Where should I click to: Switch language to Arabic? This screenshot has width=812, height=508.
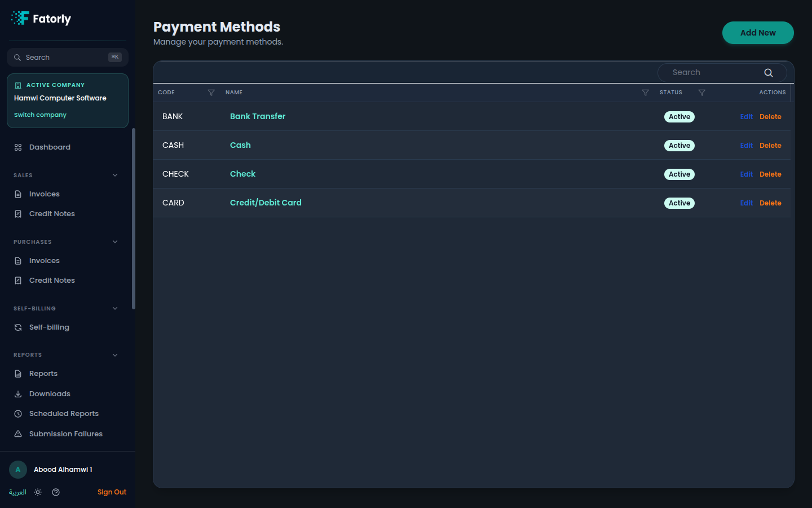click(17, 492)
